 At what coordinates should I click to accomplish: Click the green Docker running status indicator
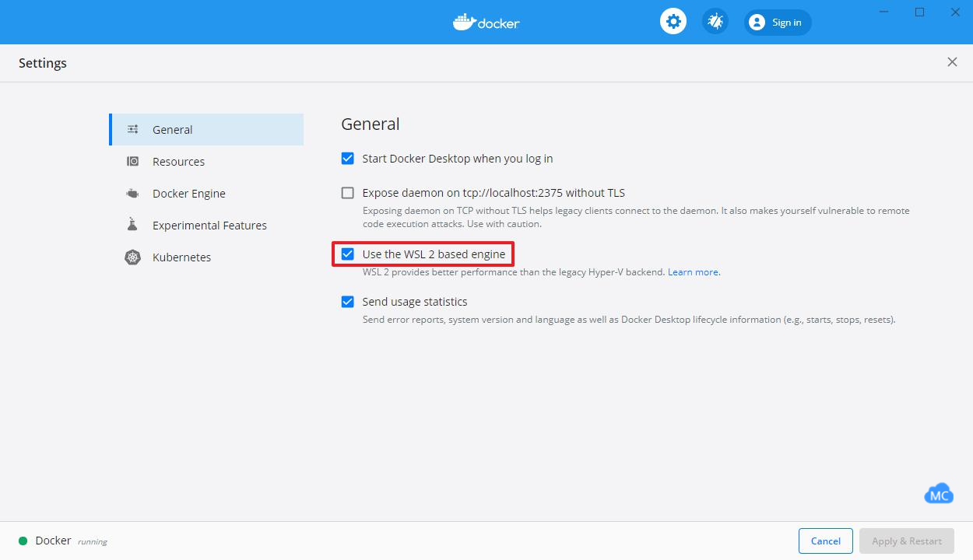tap(23, 541)
